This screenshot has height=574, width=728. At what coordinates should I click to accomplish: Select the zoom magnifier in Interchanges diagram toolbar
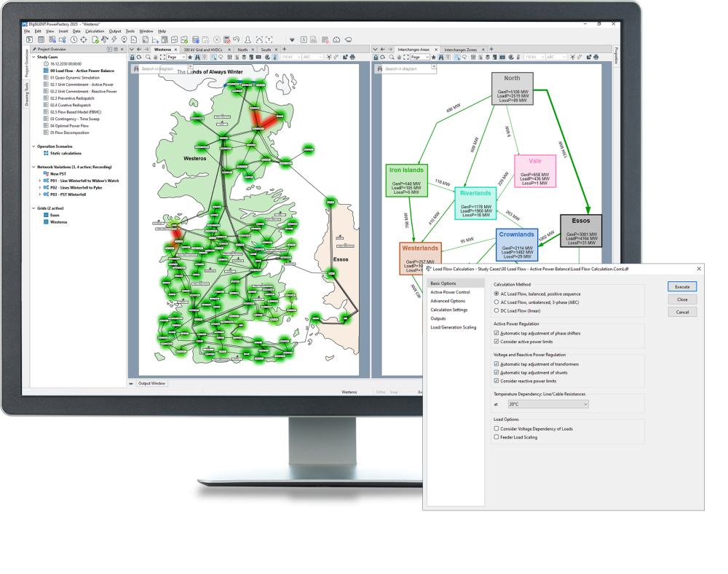click(392, 57)
